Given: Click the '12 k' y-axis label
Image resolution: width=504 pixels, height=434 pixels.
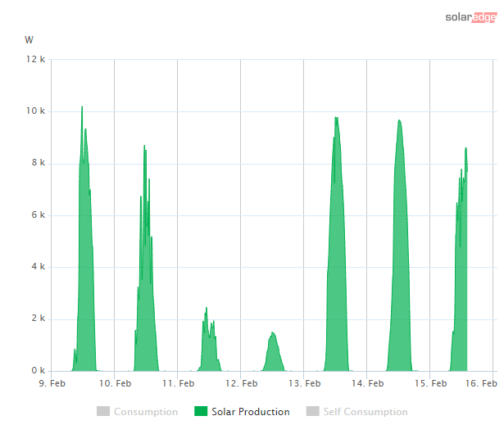Looking at the screenshot, I should [x=36, y=59].
